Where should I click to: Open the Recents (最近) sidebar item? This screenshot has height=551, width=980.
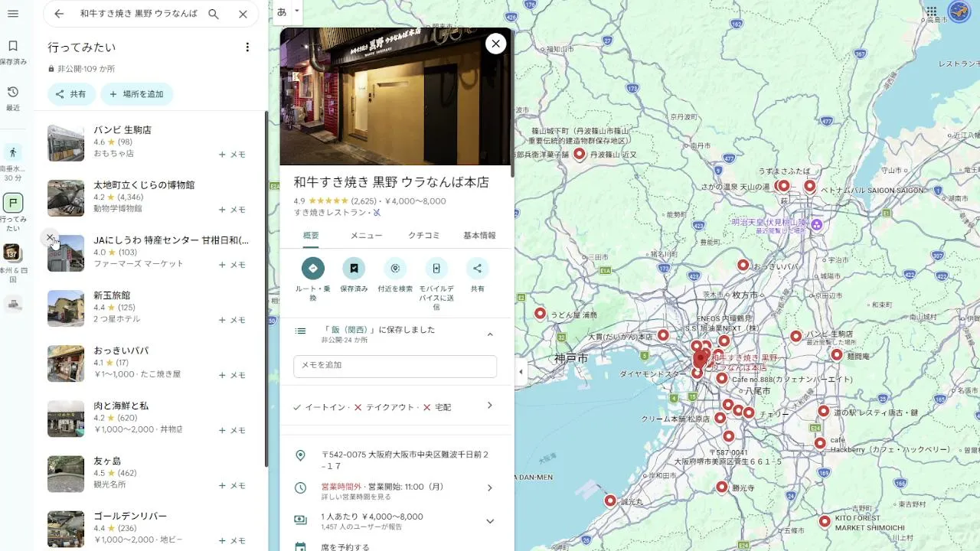coord(13,99)
